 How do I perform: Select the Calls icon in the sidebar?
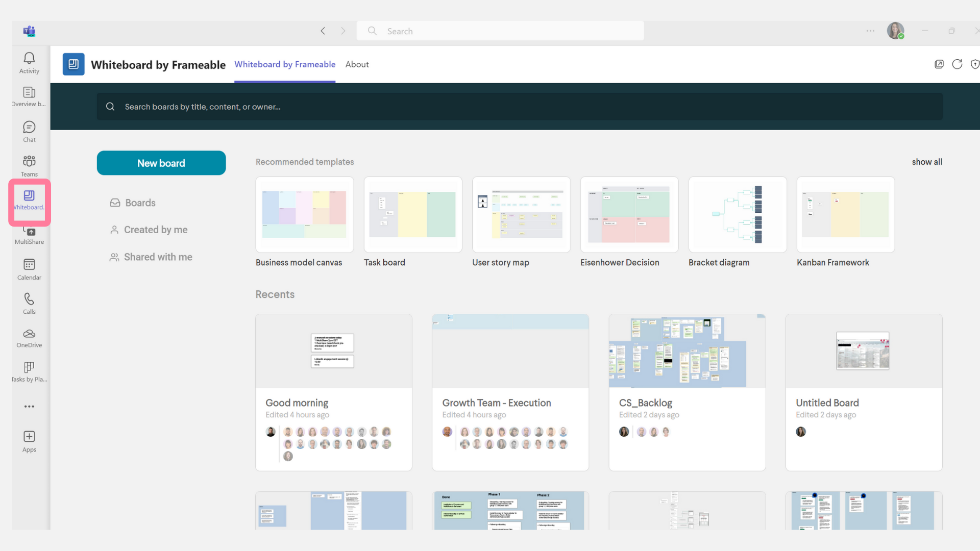29,302
